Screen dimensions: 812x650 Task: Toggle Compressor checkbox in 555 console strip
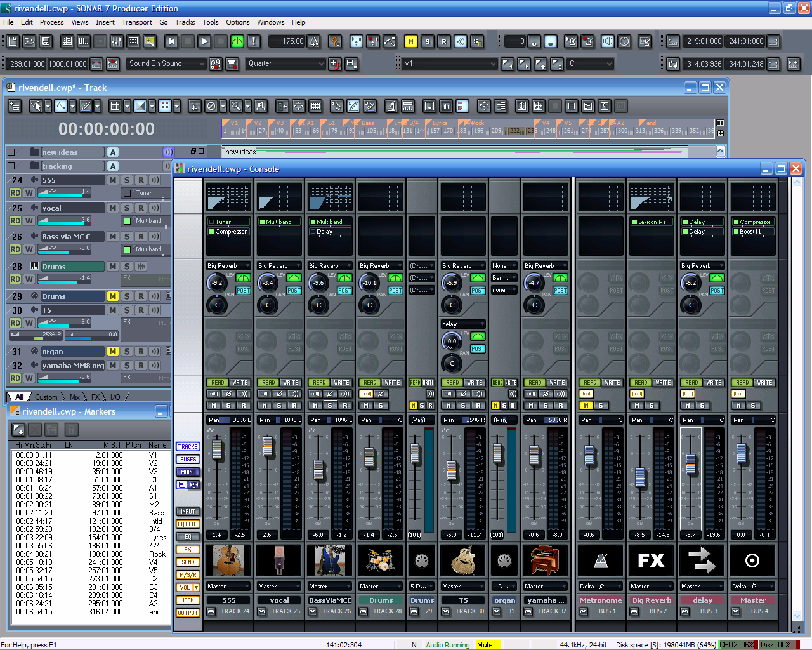(212, 232)
